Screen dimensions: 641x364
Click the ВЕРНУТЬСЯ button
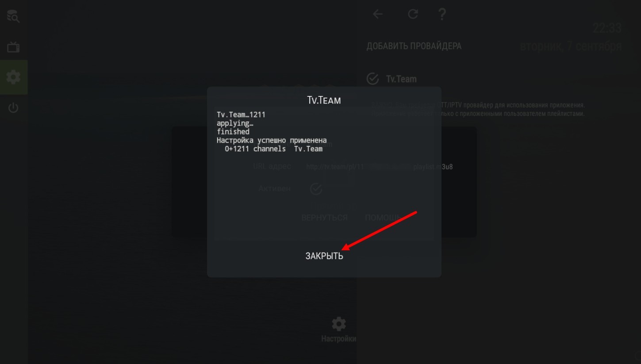coord(324,218)
